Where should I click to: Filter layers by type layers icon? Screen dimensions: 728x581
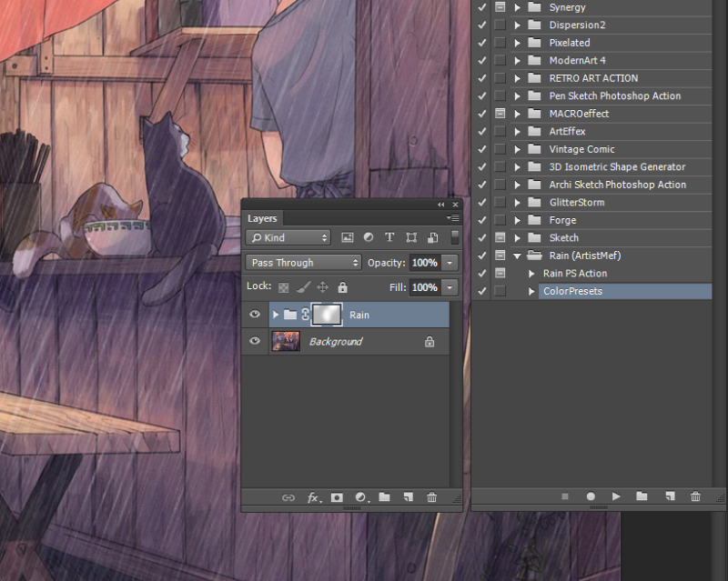[x=389, y=237]
